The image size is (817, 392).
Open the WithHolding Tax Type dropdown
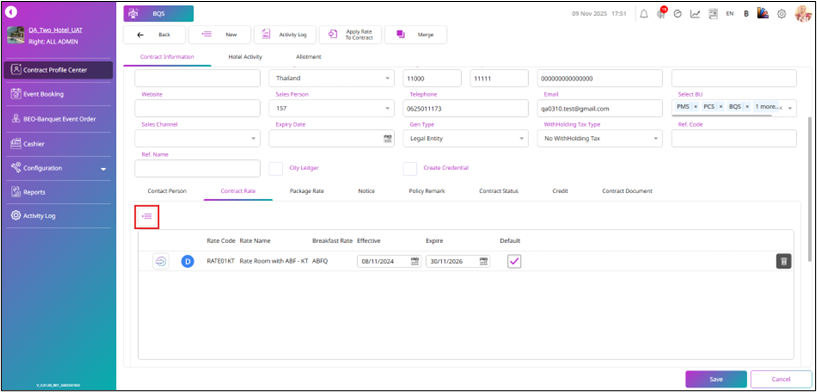pos(600,139)
